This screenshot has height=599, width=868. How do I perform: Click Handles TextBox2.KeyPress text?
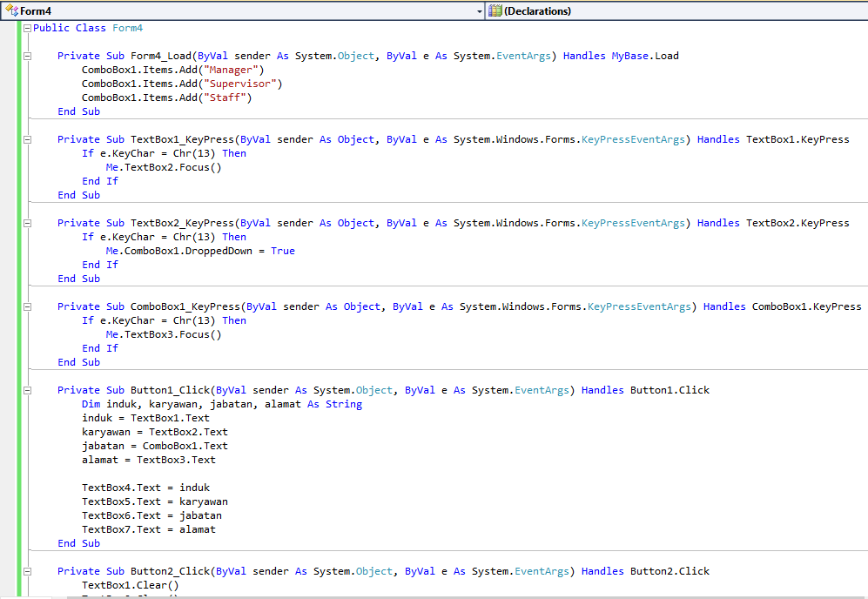pos(773,223)
